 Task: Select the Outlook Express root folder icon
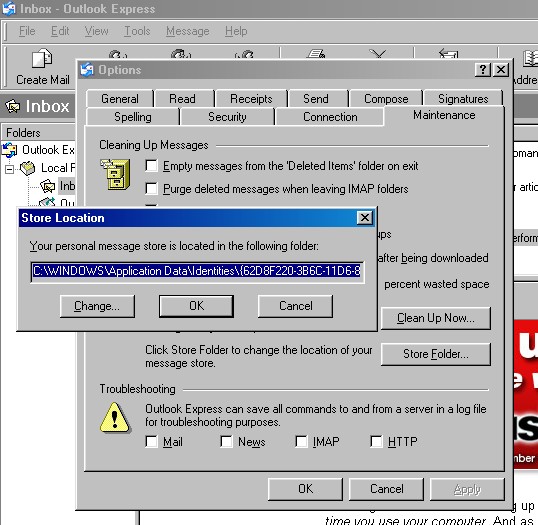pos(9,150)
